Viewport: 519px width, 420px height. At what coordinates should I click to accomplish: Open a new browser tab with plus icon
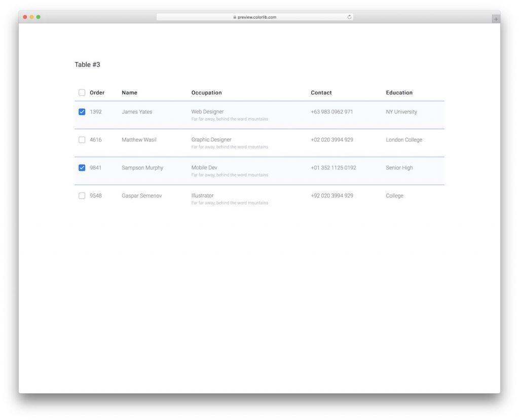[496, 18]
